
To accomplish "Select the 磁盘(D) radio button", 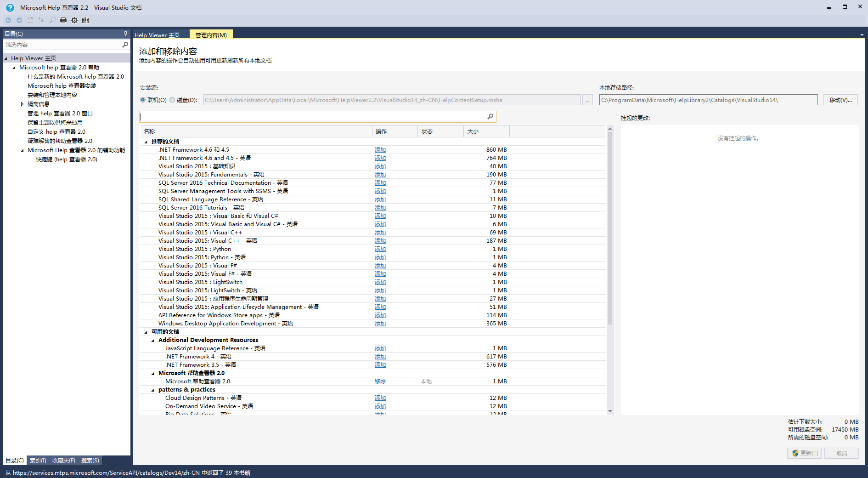I will [x=172, y=100].
